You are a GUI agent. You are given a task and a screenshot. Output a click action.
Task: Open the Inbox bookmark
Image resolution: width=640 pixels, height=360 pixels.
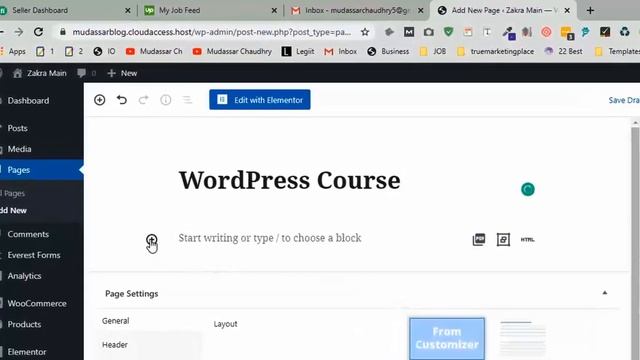tap(341, 51)
